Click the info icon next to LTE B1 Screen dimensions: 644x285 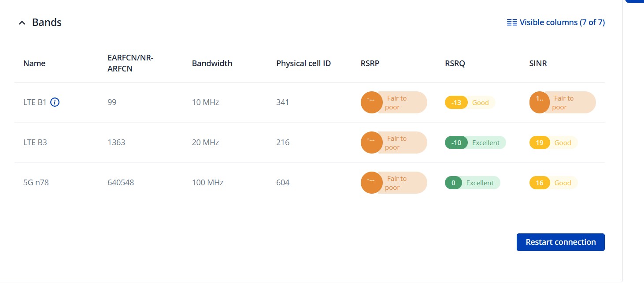(55, 102)
